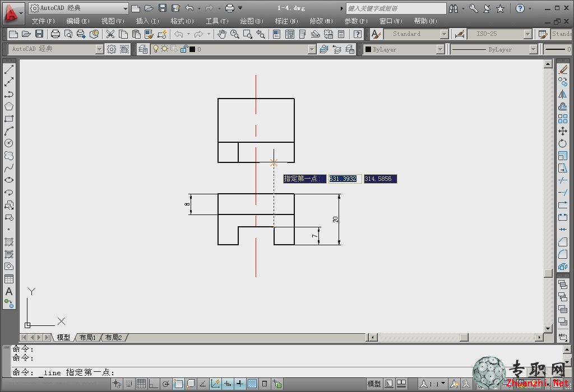The width and height of the screenshot is (574, 392).
Task: Toggle Object Snap in status bar
Action: click(178, 384)
